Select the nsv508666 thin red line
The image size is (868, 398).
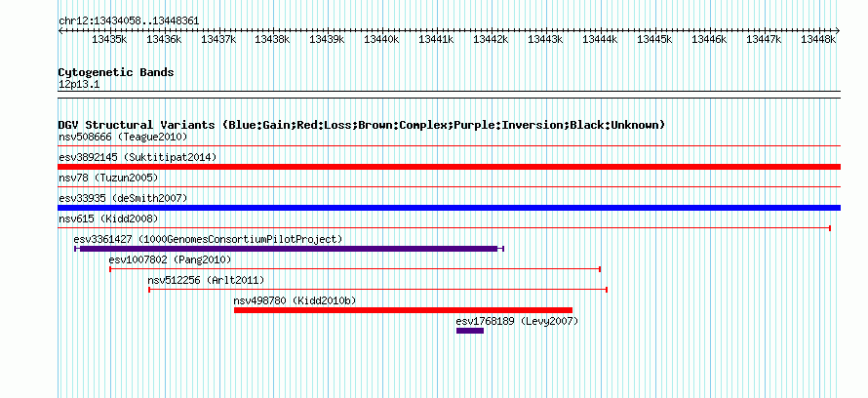click(x=449, y=146)
